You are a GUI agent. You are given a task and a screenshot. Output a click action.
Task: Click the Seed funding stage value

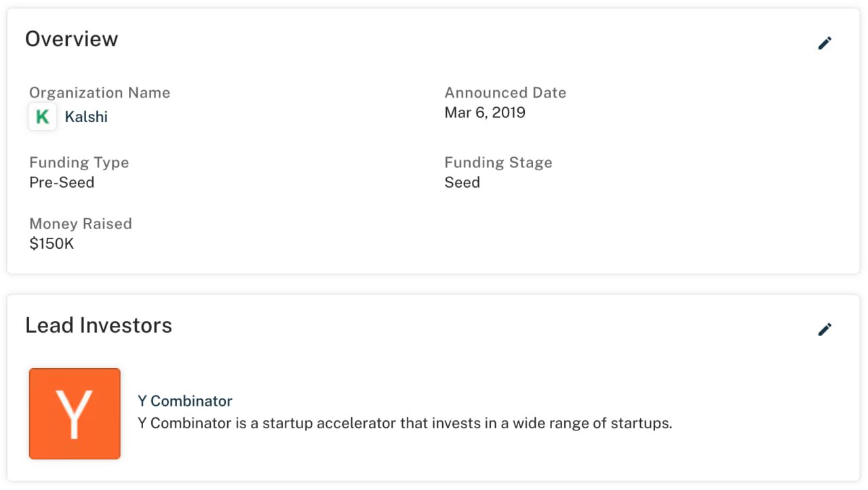(x=462, y=182)
